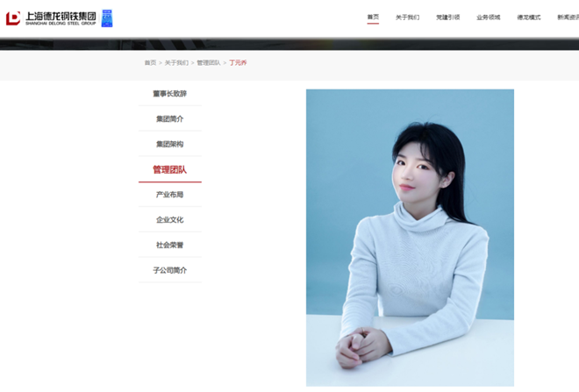View 企业文化 from the side menu
This screenshot has width=579, height=392.
point(169,220)
